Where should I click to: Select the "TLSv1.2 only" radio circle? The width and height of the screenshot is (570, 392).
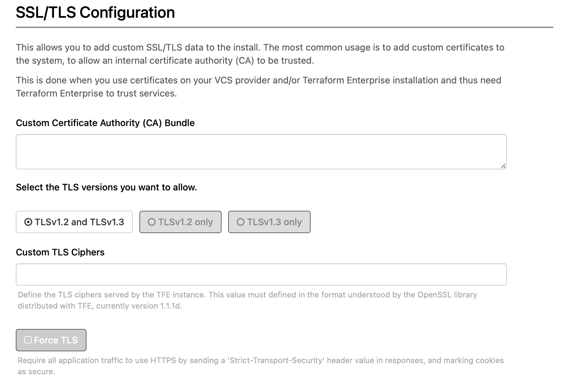click(152, 222)
